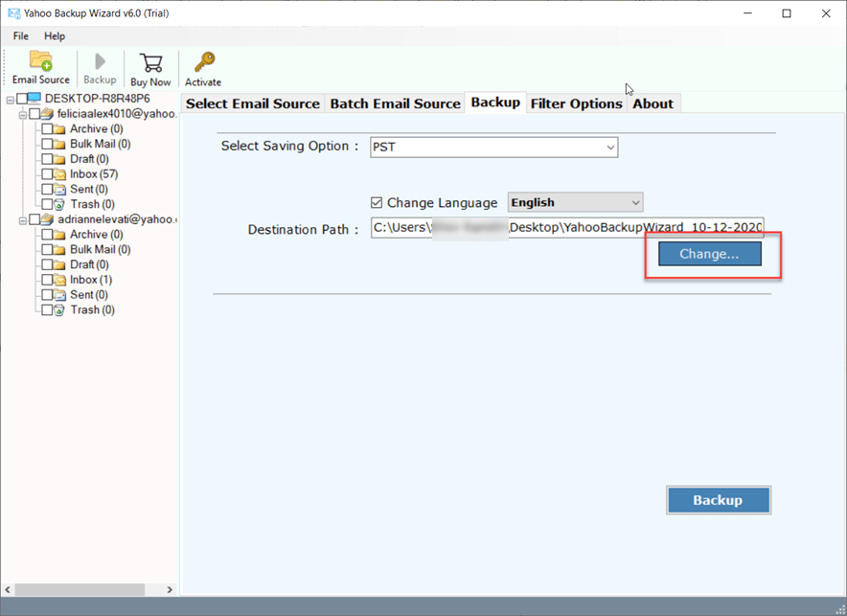847x616 pixels.
Task: Click the Destination Path text field
Action: pyautogui.click(x=567, y=228)
